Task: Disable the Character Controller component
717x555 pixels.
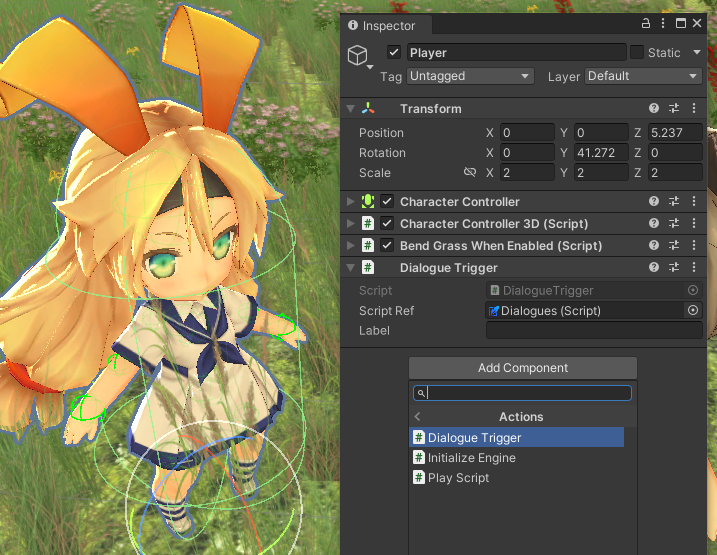Action: (x=387, y=201)
